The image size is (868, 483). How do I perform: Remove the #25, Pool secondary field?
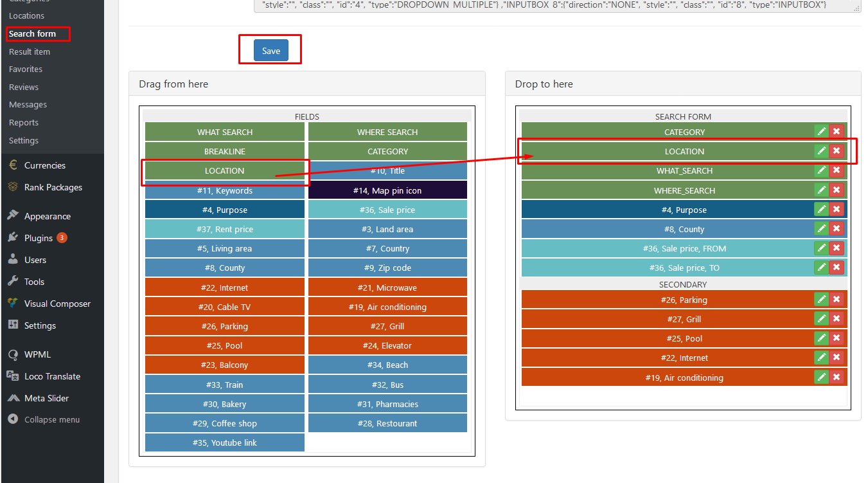point(836,338)
